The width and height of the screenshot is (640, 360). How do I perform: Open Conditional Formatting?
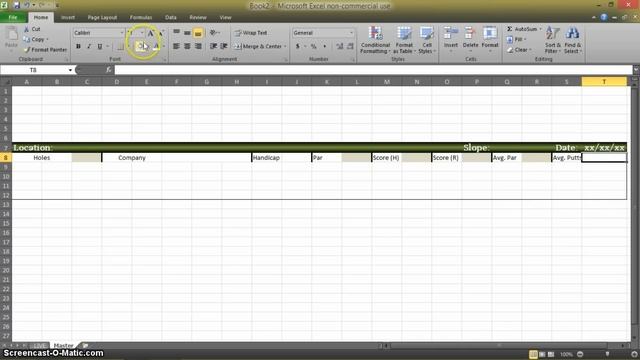[375, 40]
